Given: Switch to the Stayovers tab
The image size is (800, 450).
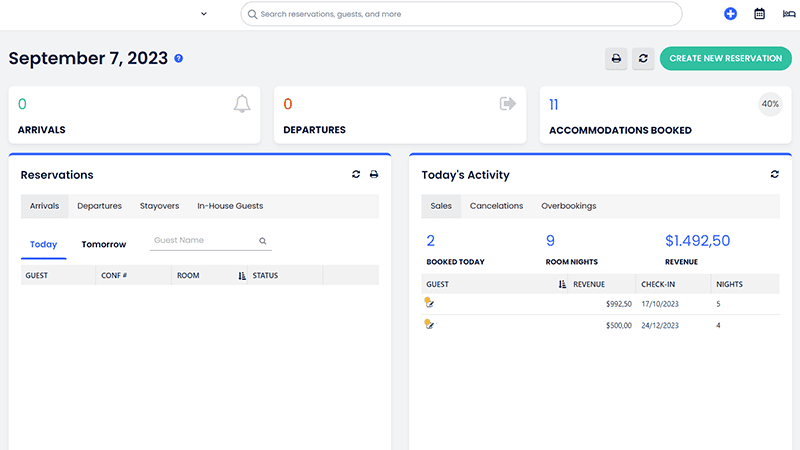Looking at the screenshot, I should pos(159,206).
